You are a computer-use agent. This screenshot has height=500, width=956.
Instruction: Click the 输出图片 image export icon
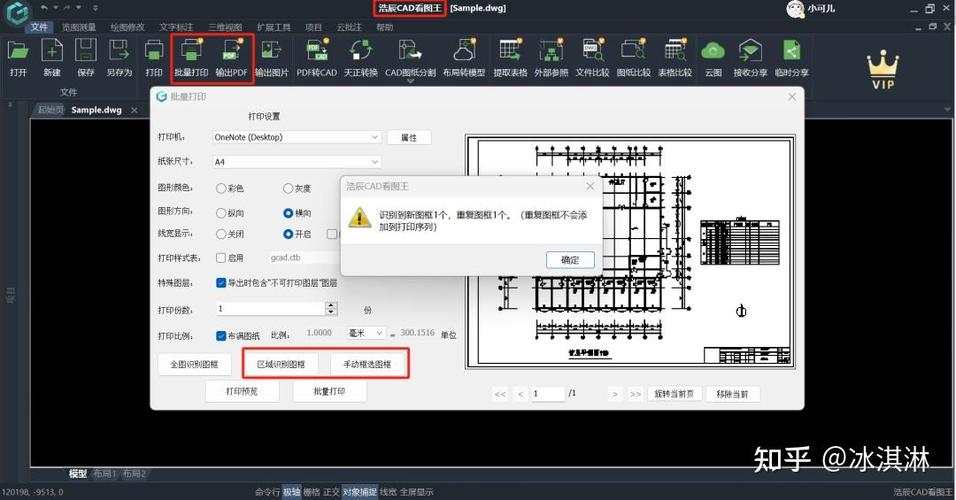pos(271,51)
